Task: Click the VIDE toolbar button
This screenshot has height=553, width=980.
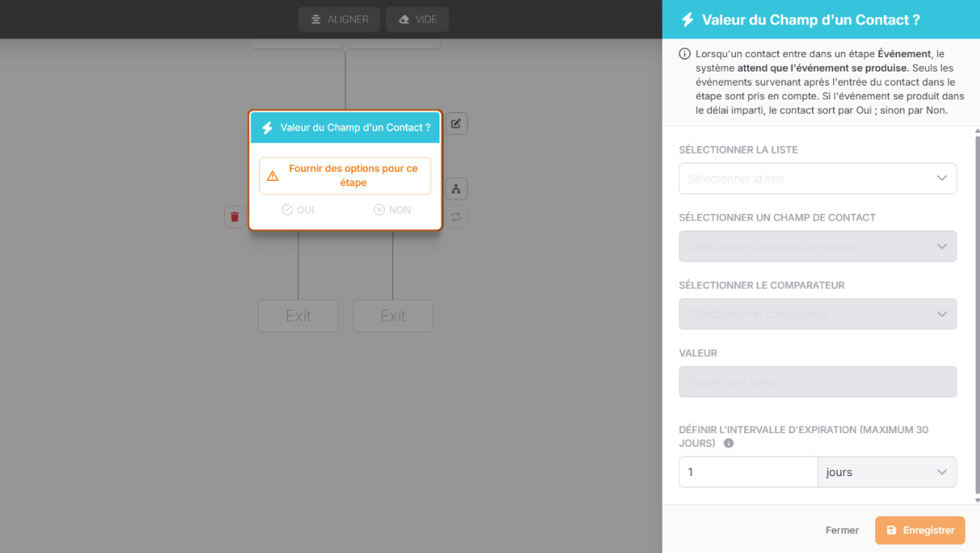Action: [x=418, y=20]
